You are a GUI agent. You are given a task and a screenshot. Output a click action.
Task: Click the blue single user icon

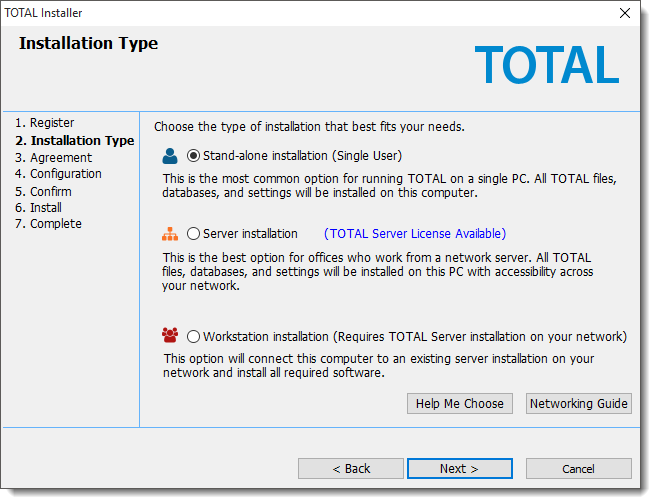pyautogui.click(x=170, y=156)
